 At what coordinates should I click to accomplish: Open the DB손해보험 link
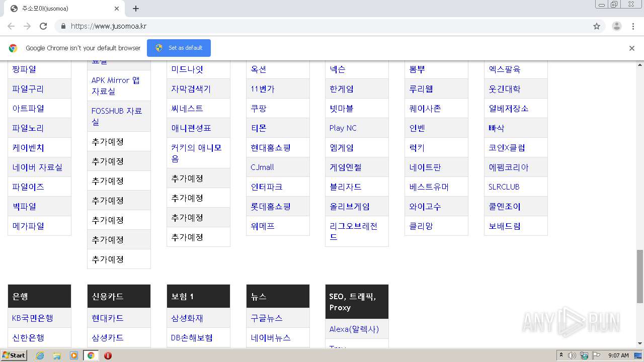pos(192,338)
